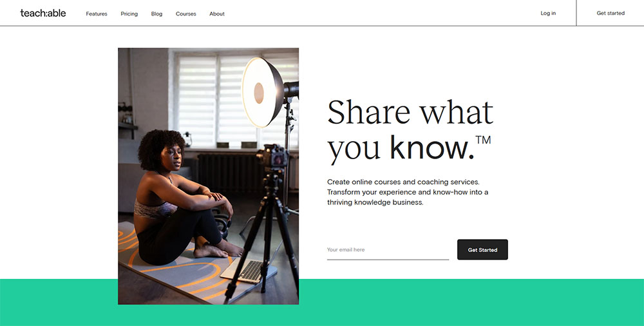Click the camera mounted on the tripod

coord(272,156)
